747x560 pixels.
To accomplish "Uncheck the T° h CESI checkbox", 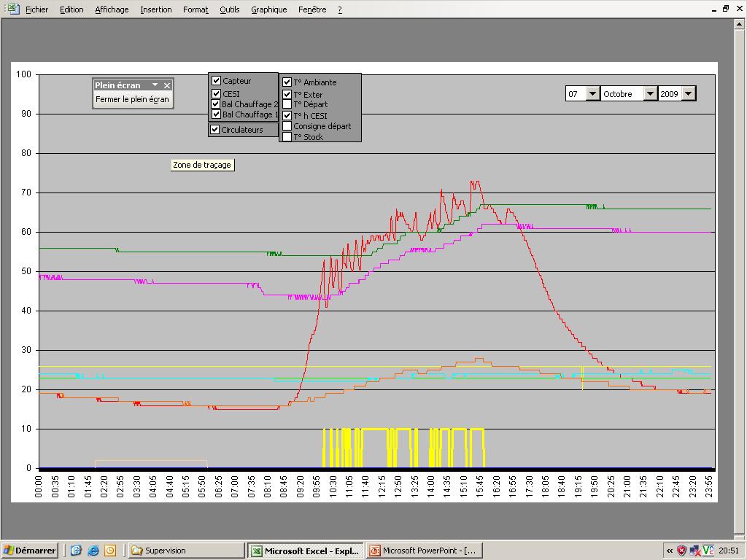I will (x=287, y=115).
